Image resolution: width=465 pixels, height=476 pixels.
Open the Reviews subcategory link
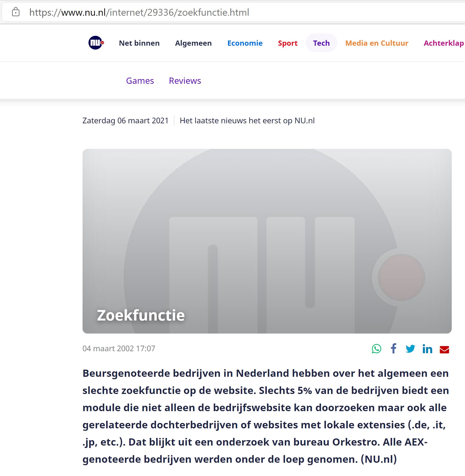coord(185,81)
